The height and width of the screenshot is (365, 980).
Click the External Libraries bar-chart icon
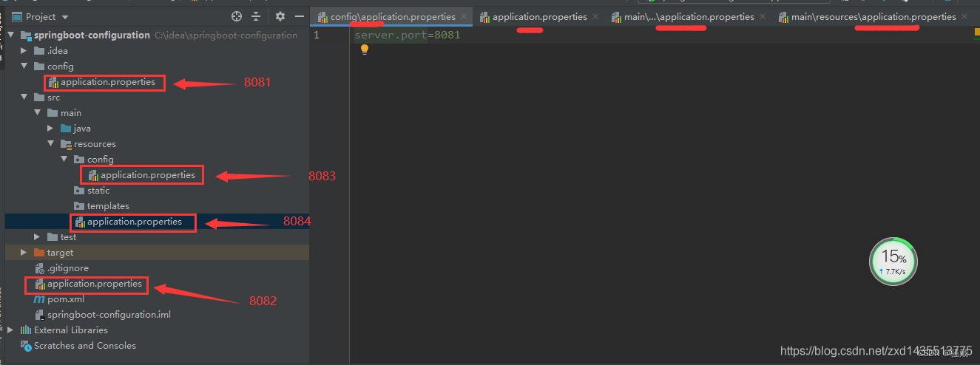pos(26,330)
